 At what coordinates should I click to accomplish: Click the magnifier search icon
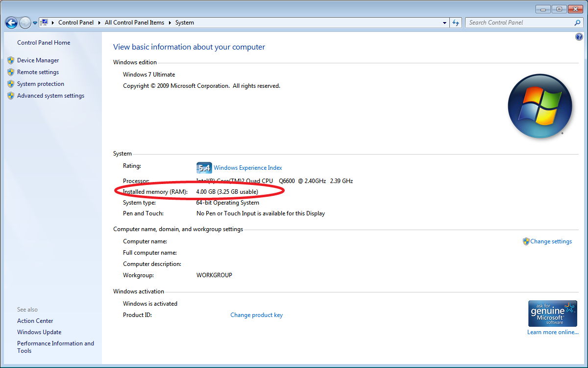[x=578, y=23]
